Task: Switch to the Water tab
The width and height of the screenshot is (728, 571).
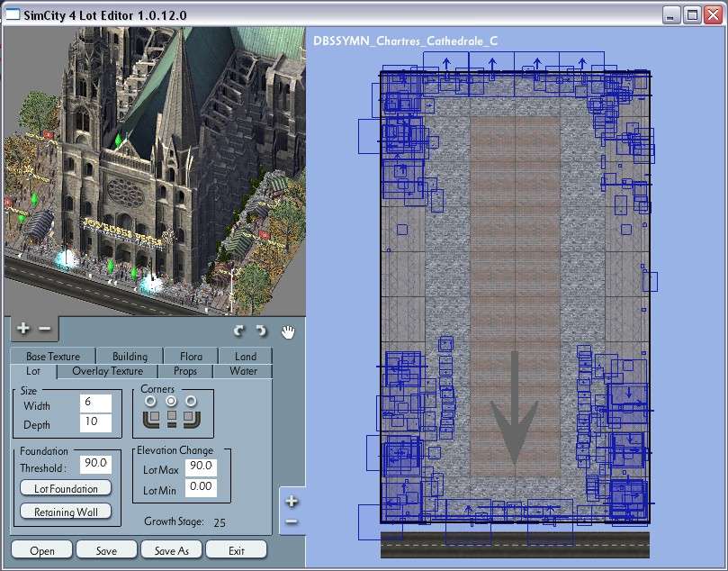Action: [243, 371]
